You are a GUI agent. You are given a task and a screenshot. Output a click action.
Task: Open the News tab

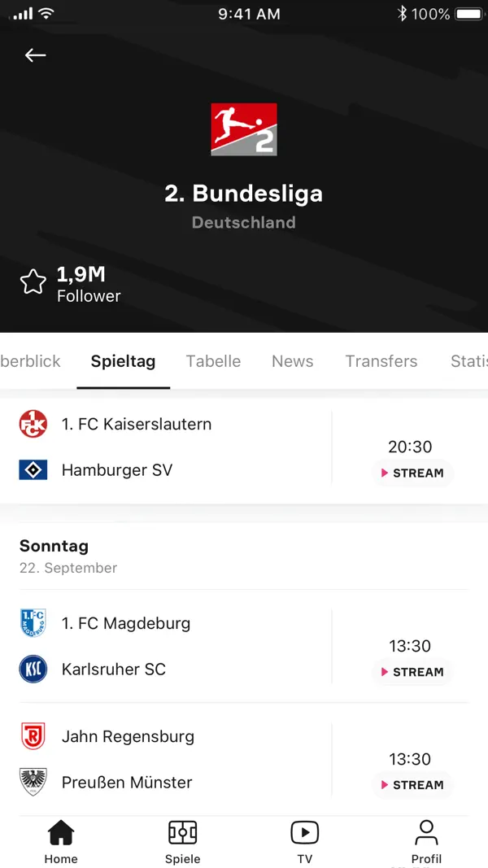pyautogui.click(x=292, y=361)
